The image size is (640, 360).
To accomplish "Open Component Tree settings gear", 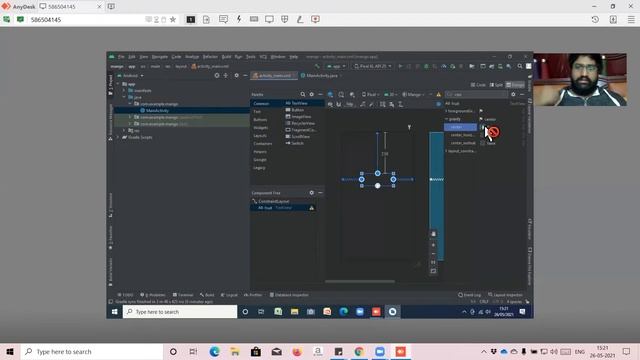I will pos(311,193).
